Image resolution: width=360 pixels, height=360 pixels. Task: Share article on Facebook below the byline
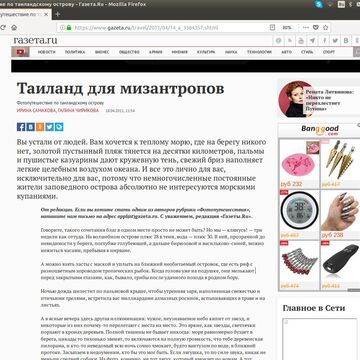click(x=21, y=127)
